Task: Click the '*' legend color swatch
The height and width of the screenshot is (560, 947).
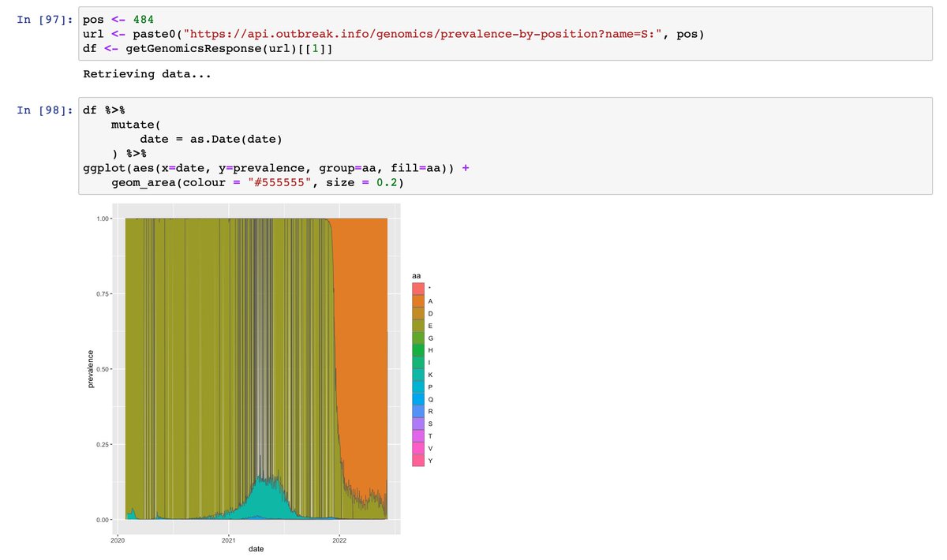Action: (418, 289)
